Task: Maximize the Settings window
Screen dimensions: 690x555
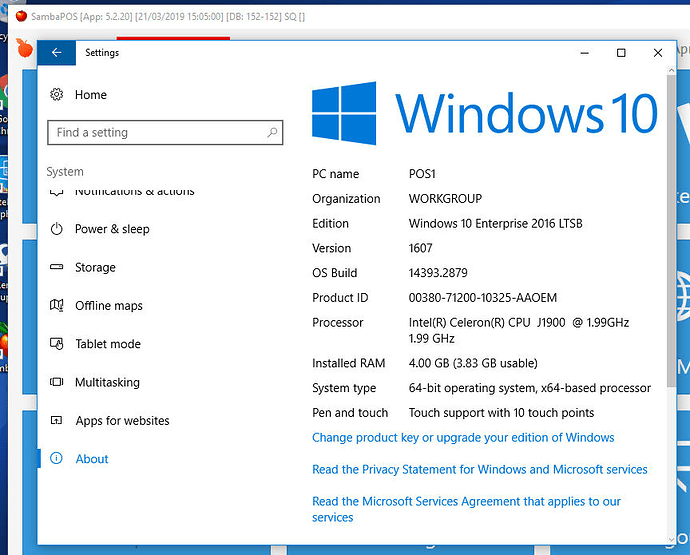Action: click(621, 53)
